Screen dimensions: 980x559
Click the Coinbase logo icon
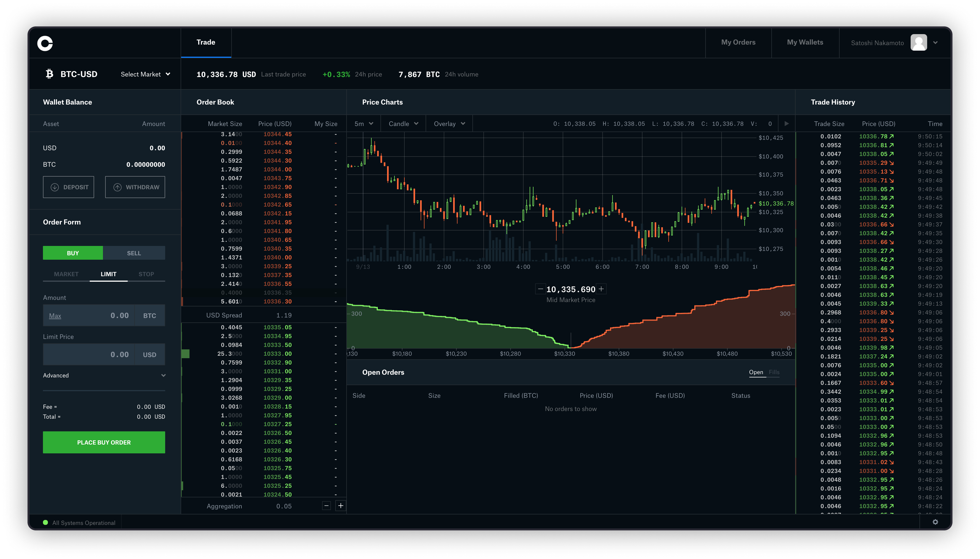tap(45, 42)
